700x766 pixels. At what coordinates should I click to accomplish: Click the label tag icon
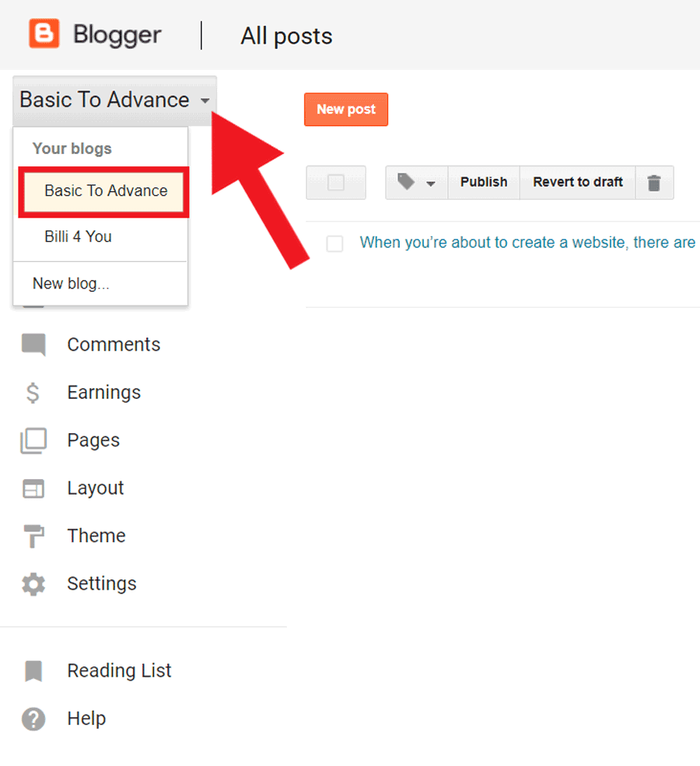[406, 182]
